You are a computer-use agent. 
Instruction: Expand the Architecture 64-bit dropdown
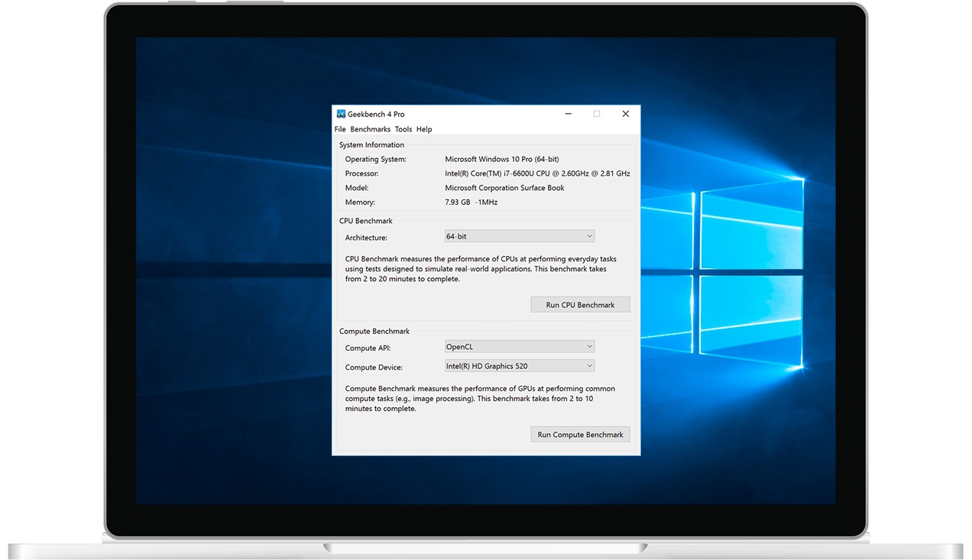[x=519, y=237]
